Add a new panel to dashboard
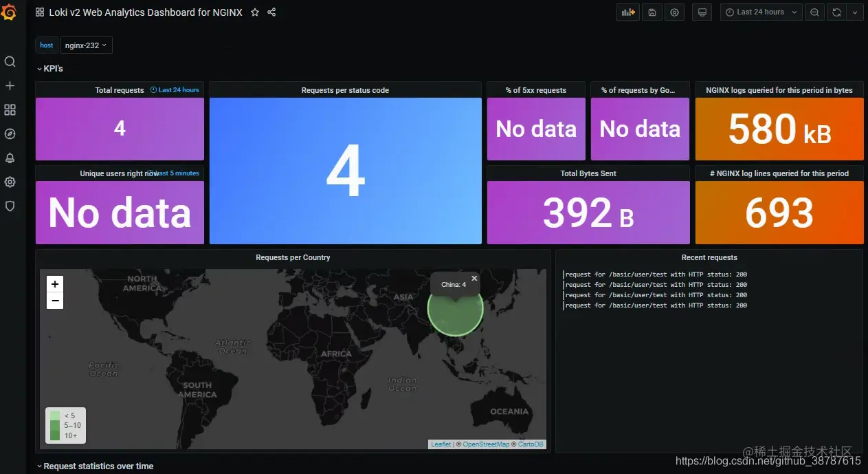Screen dimensions: 868x474 pos(627,12)
